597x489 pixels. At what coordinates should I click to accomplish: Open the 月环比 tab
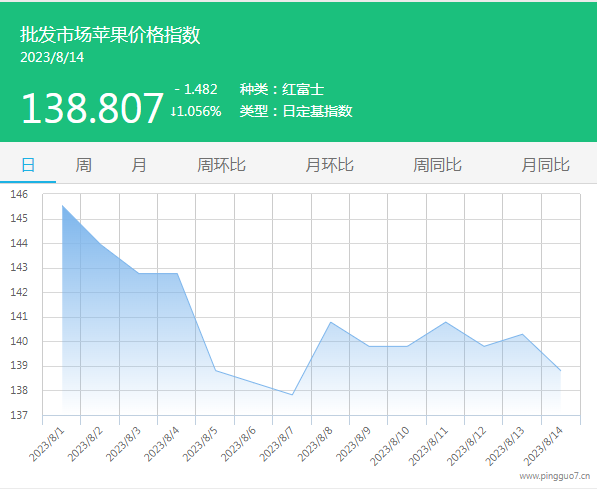tap(329, 165)
